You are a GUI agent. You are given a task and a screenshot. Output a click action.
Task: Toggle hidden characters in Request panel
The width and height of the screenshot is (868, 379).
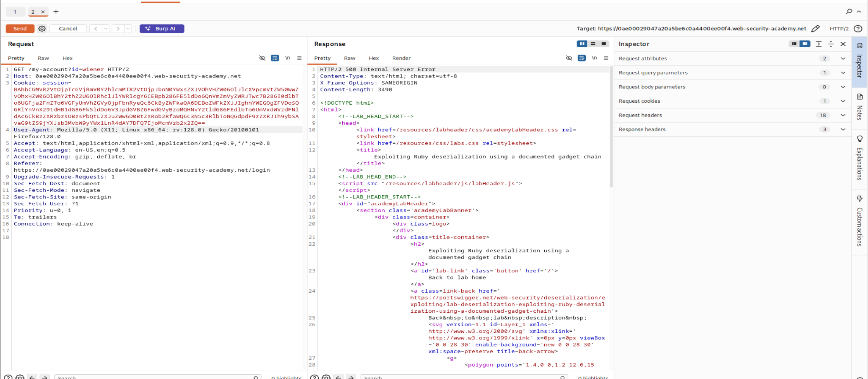pyautogui.click(x=262, y=58)
